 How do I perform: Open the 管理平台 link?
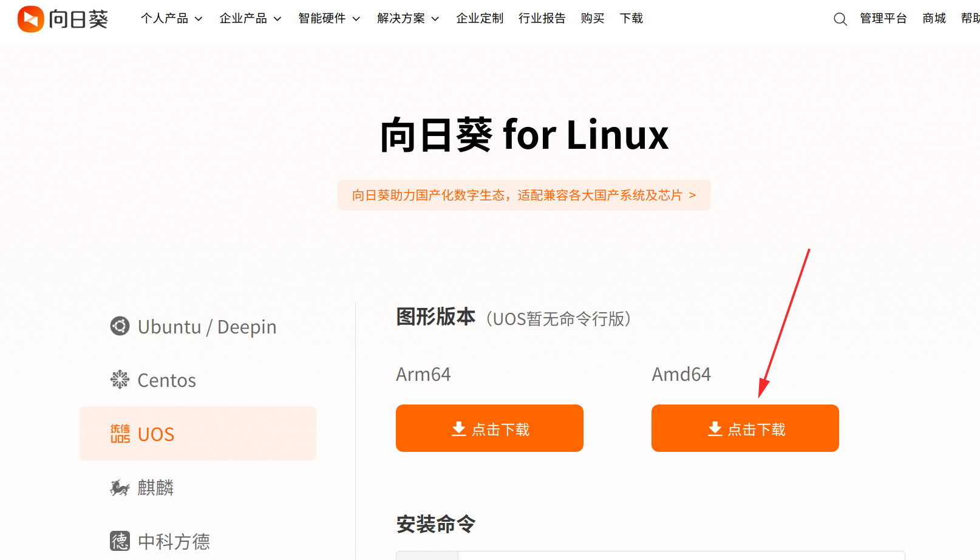click(883, 18)
